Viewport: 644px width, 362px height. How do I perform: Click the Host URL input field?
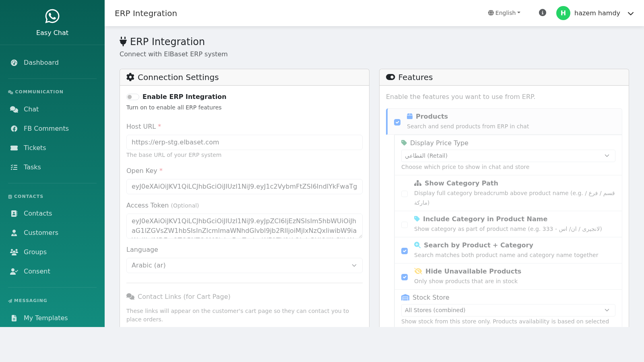click(x=244, y=142)
